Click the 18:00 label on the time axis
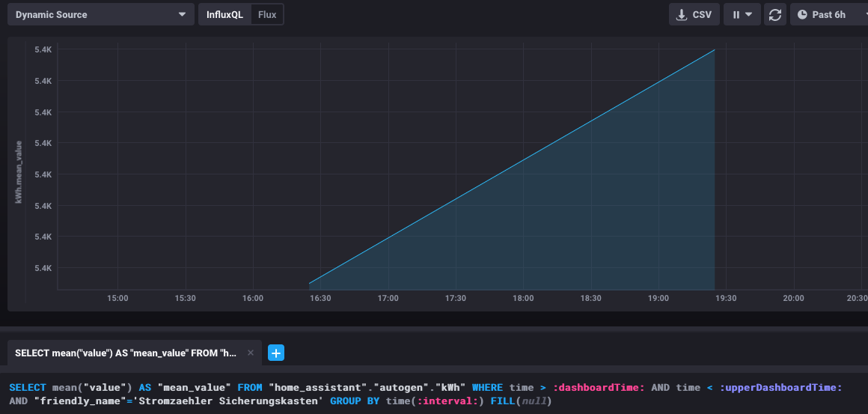This screenshot has height=414, width=868. (523, 298)
